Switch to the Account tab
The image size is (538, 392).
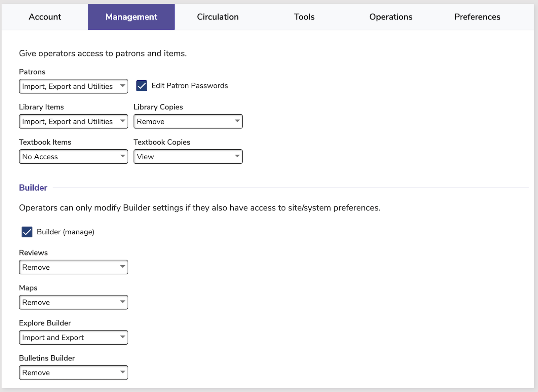click(x=45, y=17)
